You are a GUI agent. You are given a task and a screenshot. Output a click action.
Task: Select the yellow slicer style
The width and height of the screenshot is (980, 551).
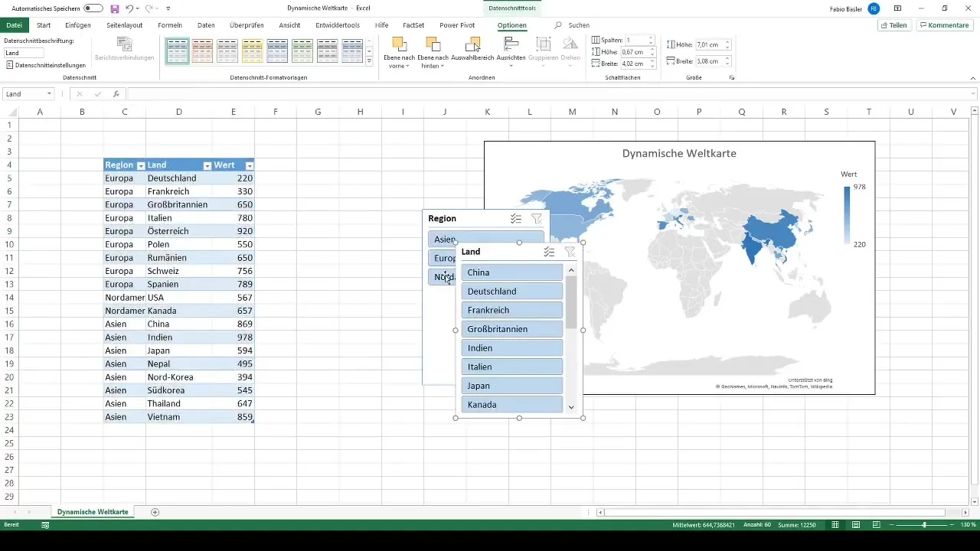[x=253, y=51]
